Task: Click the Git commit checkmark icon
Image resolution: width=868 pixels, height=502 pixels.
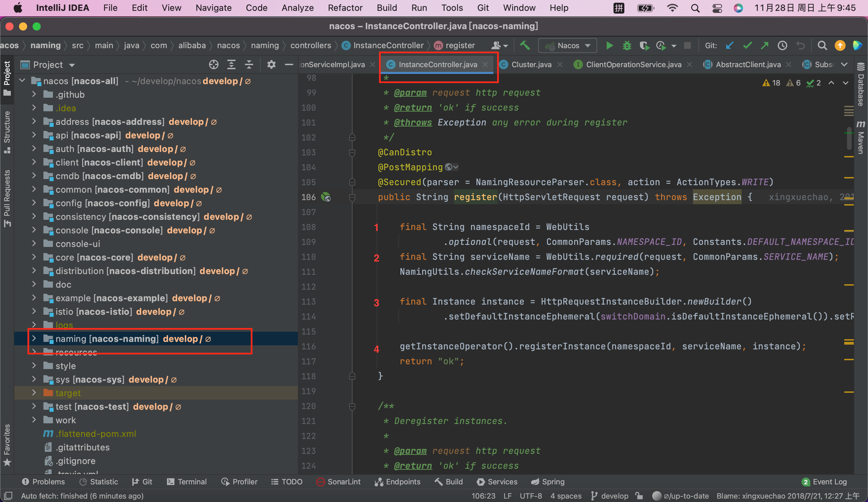Action: coord(747,45)
